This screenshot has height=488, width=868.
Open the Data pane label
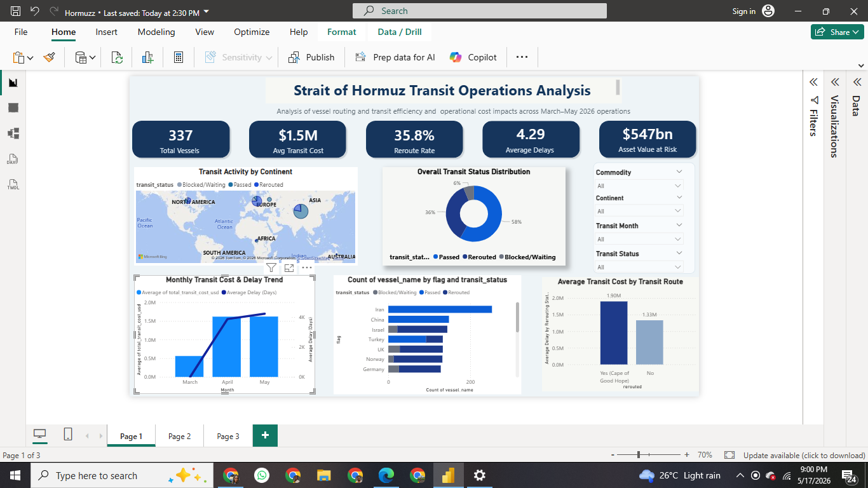coord(856,105)
